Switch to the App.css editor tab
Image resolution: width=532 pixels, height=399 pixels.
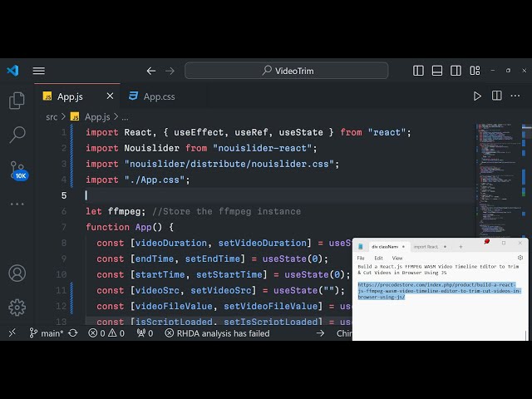click(151, 96)
